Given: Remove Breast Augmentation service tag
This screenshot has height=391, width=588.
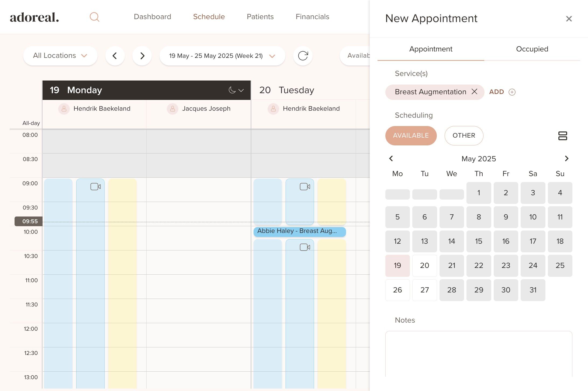Looking at the screenshot, I should coord(474,92).
